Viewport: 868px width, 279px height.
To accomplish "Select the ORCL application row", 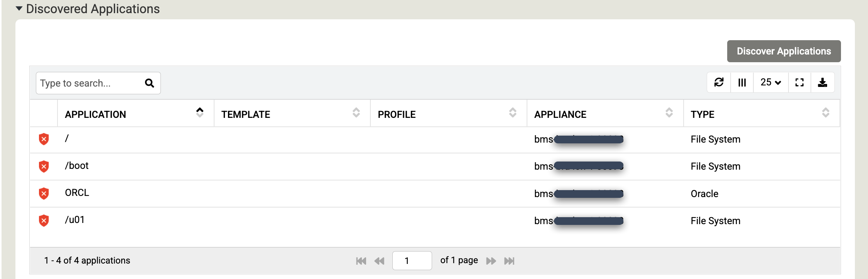I will [77, 193].
